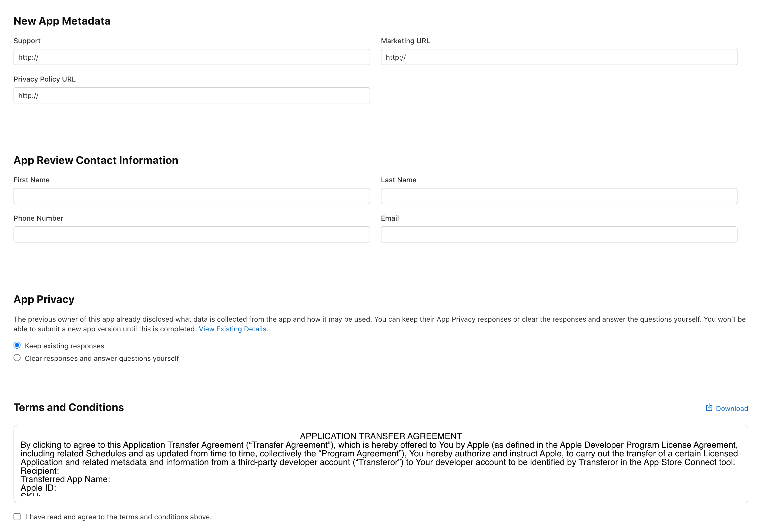Click the Download text link
The width and height of the screenshot is (764, 532).
(x=732, y=409)
